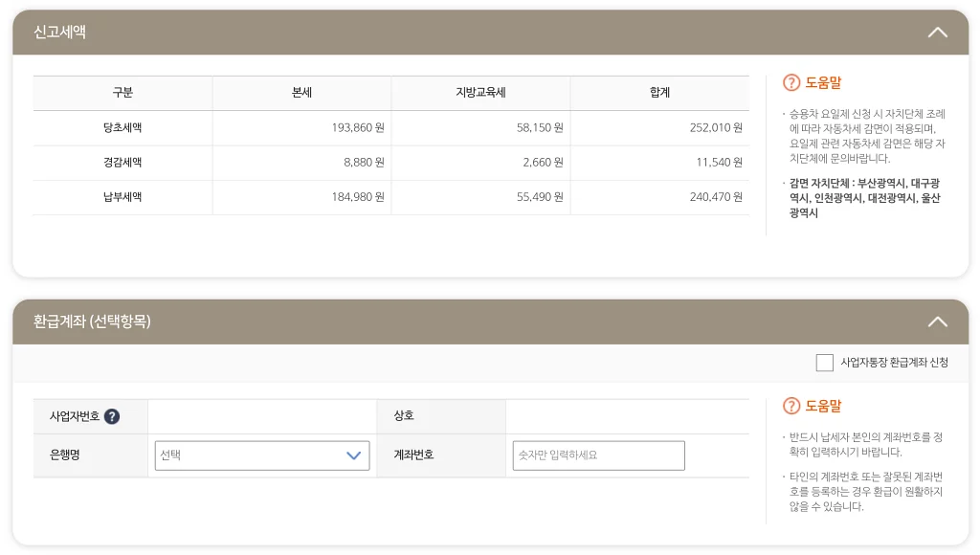
Task: Focus the 계좌번호 input field
Action: (x=598, y=455)
